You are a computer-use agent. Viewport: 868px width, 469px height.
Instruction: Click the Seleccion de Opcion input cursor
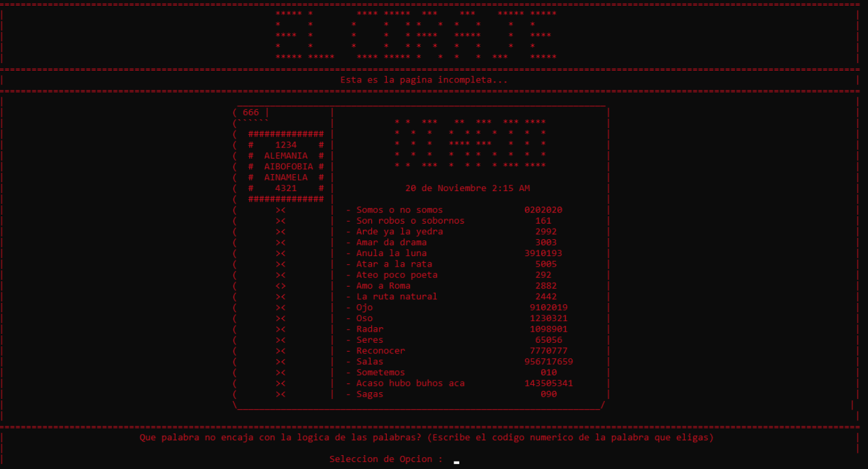point(457,462)
